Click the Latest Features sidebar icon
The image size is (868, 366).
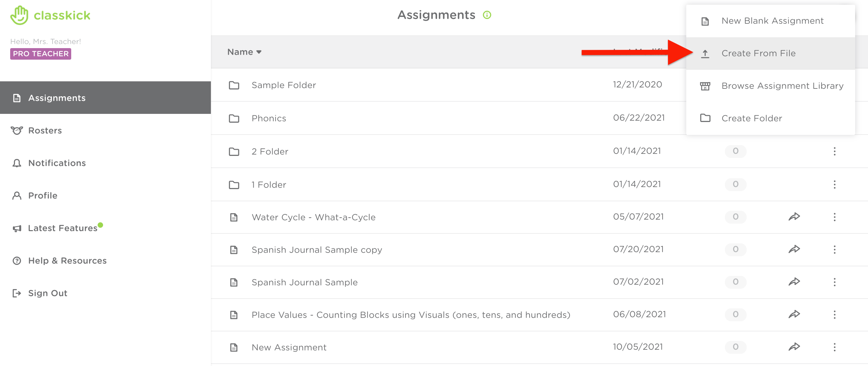click(16, 228)
